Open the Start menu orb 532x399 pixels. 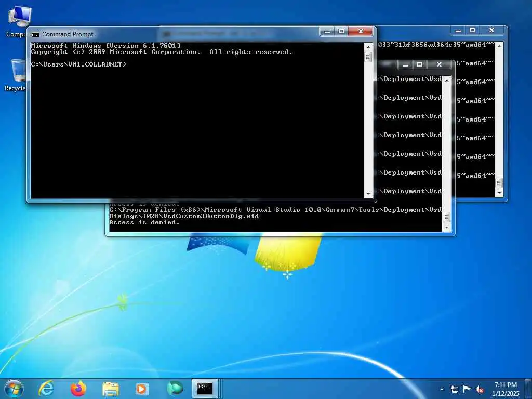[14, 389]
